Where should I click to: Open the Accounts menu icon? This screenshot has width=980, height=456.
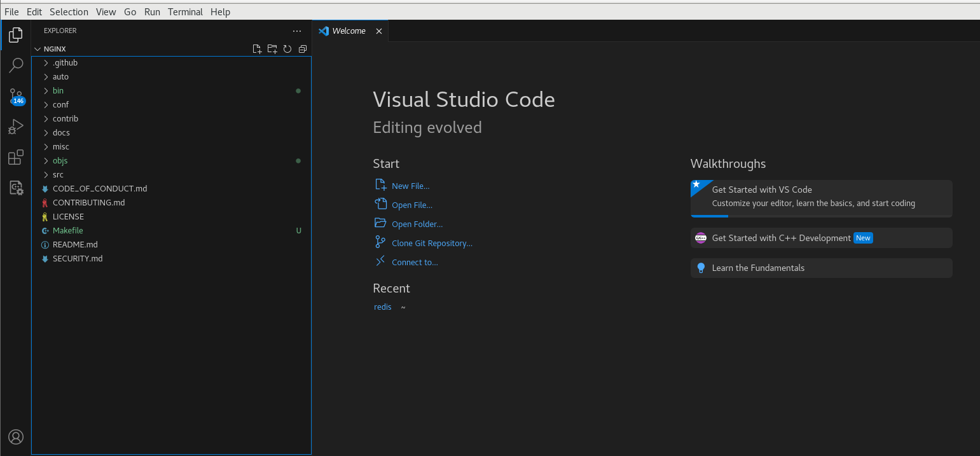(16, 437)
